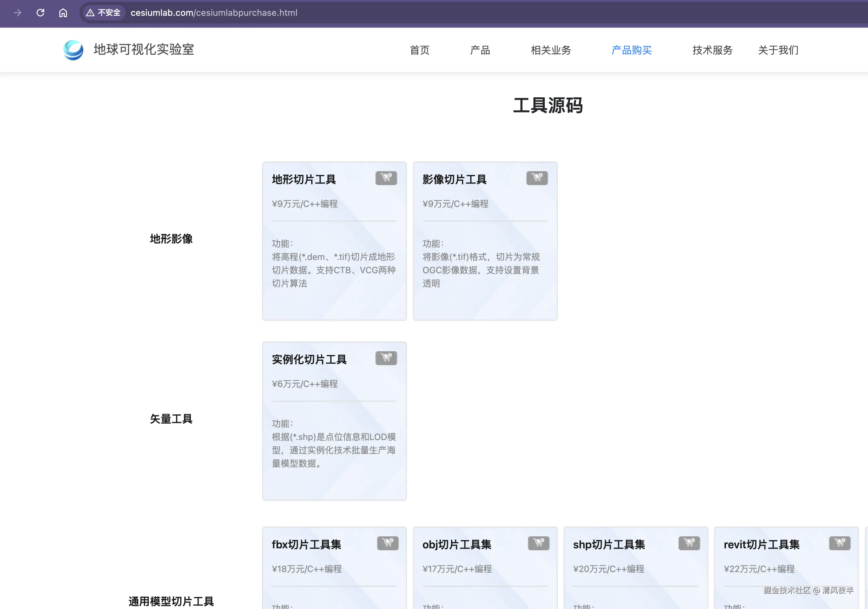Go to the 关于我们 page
The image size is (868, 609).
(778, 50)
